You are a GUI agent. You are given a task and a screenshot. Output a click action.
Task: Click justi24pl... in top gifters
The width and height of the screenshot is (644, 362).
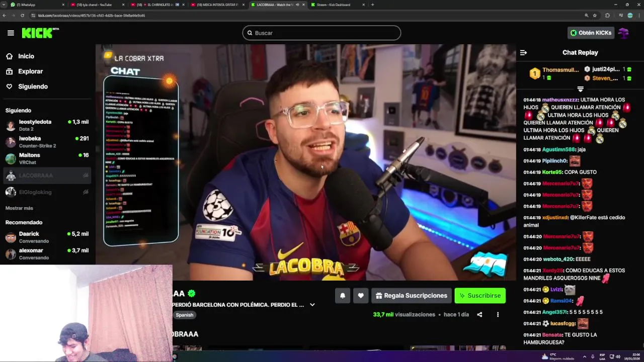pos(606,69)
